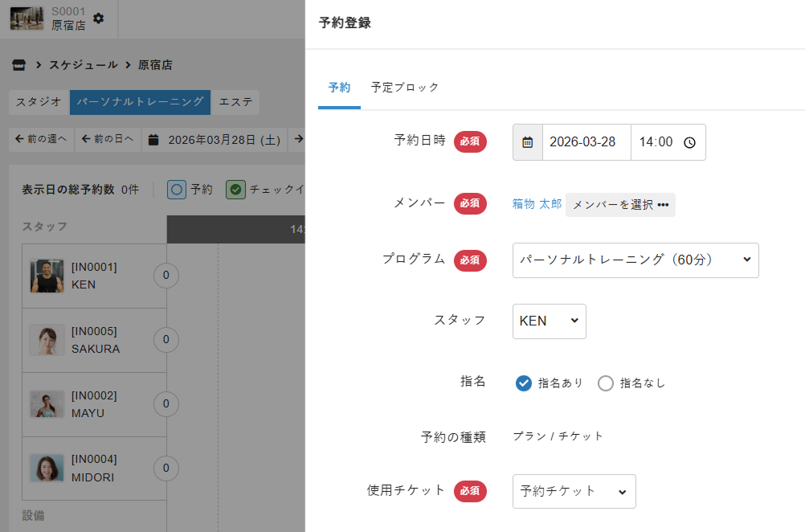The width and height of the screenshot is (805, 532).
Task: Open the 箱物 太郎 member link
Action: tap(537, 204)
